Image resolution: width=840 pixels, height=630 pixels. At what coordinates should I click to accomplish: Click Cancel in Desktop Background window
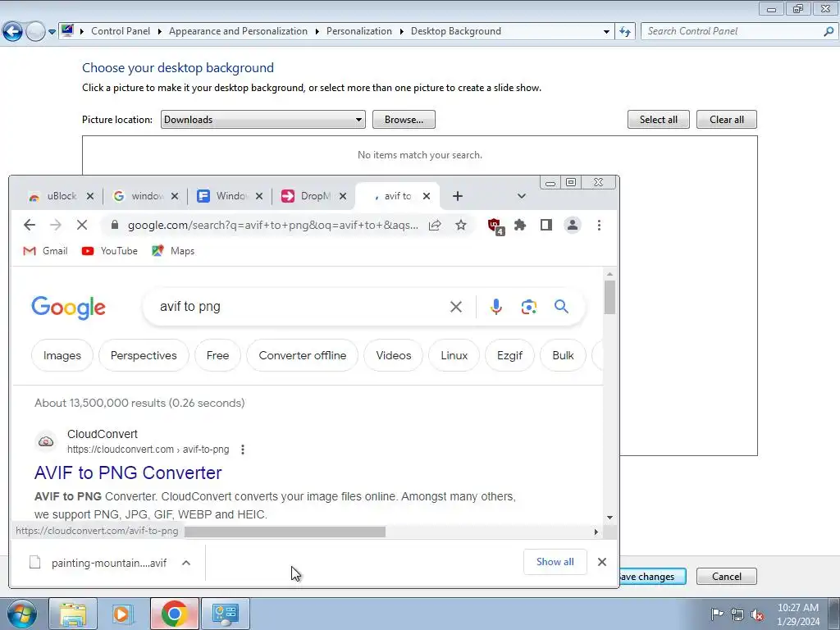(727, 577)
